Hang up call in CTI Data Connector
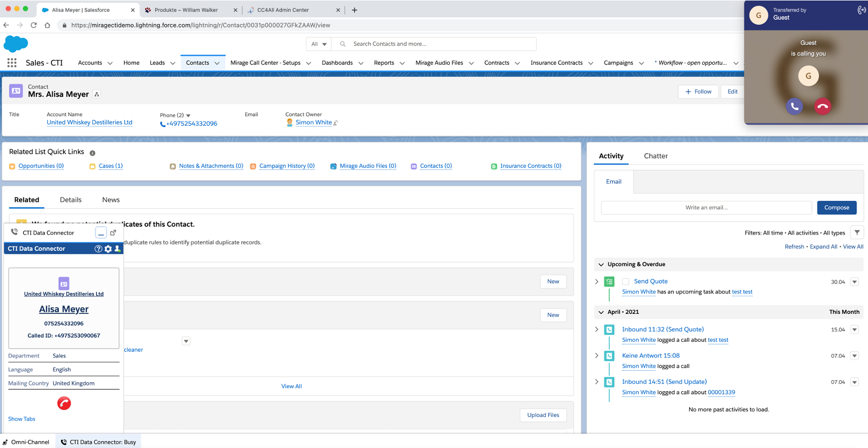Screen dimensions: 868x448 (64, 403)
